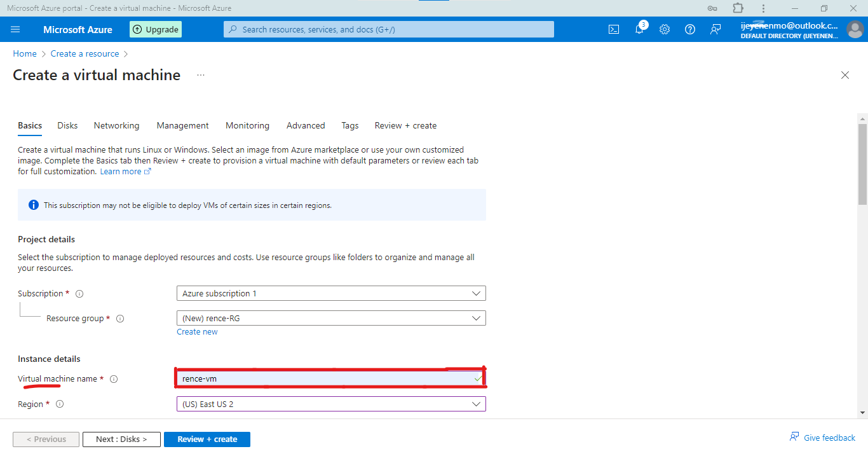Open the help question mark icon
Image resolution: width=868 pixels, height=463 pixels.
point(690,29)
